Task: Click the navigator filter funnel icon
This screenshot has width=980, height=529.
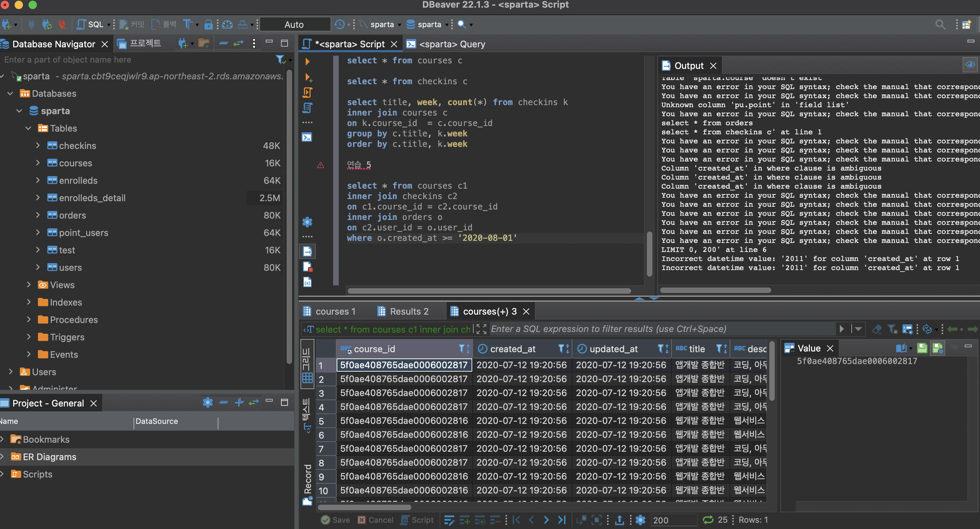Action: tap(280, 60)
